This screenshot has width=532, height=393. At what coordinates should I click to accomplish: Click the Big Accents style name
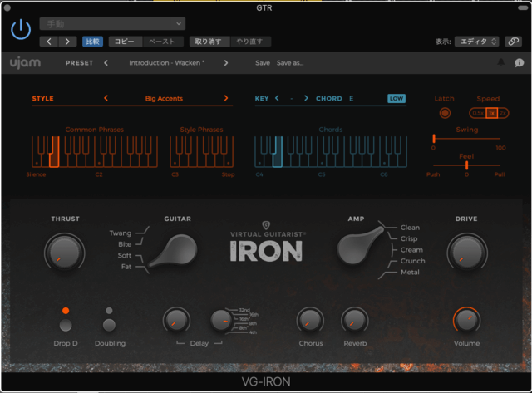point(164,98)
